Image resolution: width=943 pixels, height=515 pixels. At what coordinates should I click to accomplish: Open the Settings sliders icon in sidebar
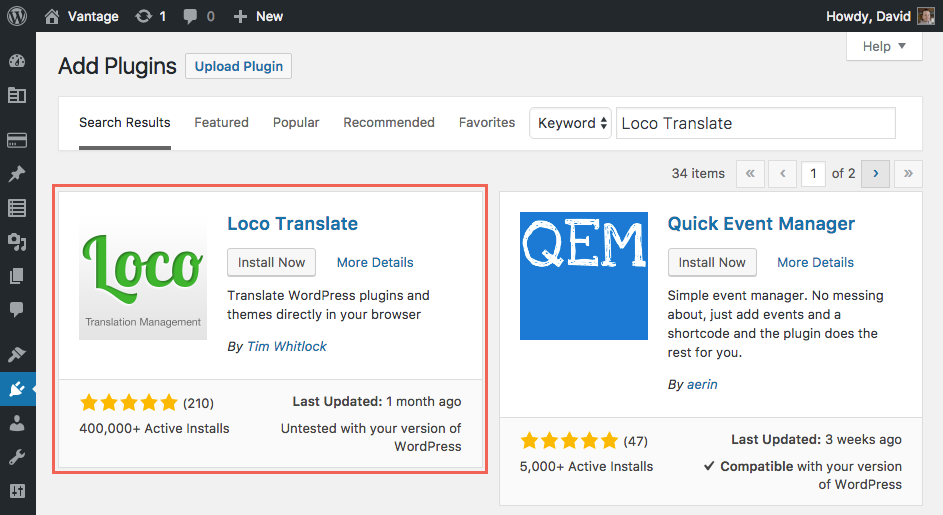[17, 491]
